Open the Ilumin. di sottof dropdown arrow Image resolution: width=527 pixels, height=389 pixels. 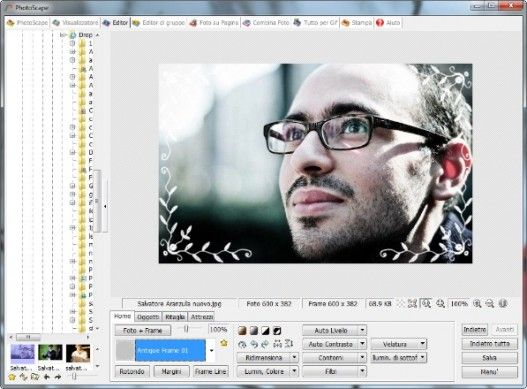[x=423, y=357]
